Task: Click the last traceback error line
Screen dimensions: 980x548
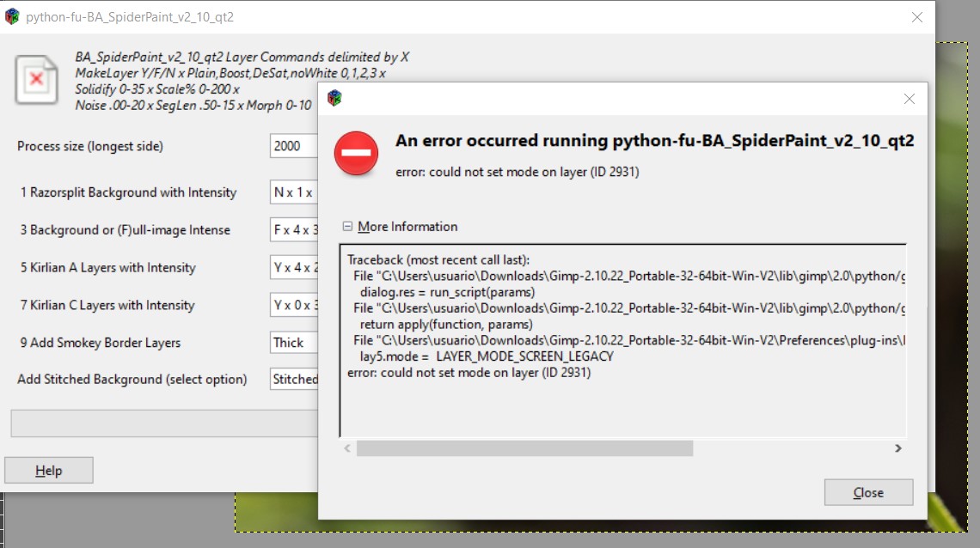Action: (469, 373)
